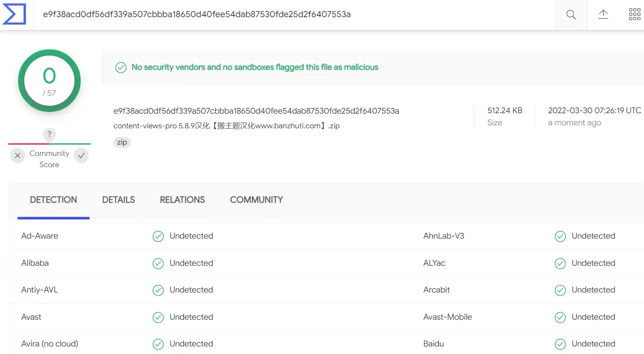
Task: Vote file as malicious with X icon
Action: coord(18,155)
